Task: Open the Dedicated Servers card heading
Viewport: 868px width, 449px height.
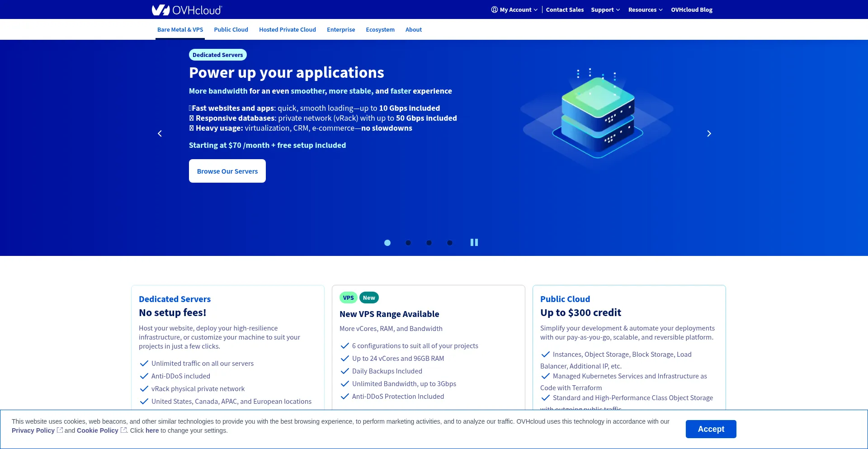Action: [175, 299]
